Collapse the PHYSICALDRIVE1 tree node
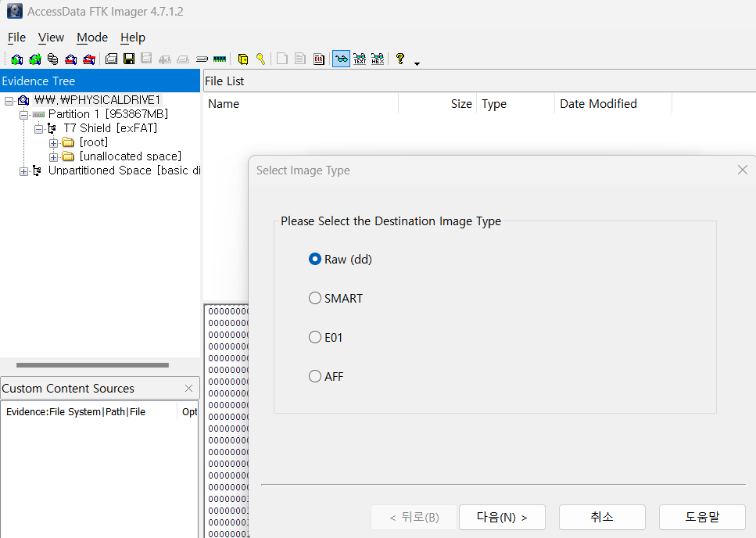This screenshot has height=538, width=756. point(9,101)
